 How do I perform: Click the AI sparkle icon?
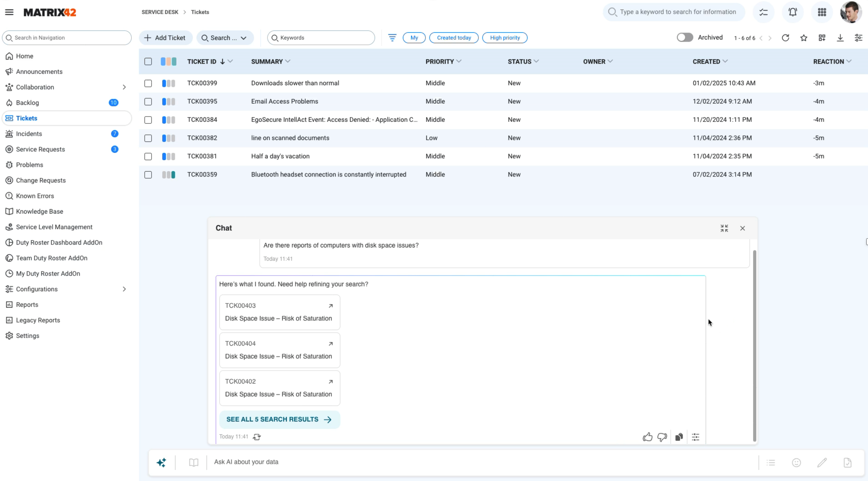click(x=161, y=462)
